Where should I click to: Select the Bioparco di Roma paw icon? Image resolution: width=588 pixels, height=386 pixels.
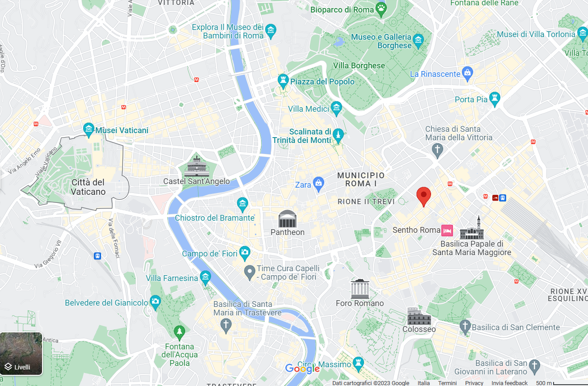coord(381,9)
